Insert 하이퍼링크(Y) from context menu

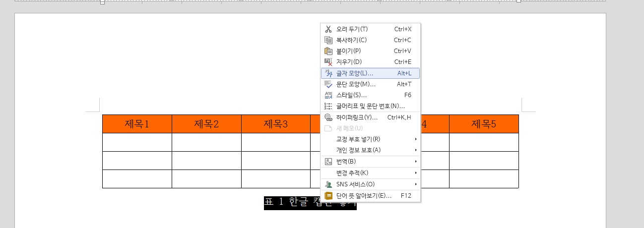[x=370, y=117]
